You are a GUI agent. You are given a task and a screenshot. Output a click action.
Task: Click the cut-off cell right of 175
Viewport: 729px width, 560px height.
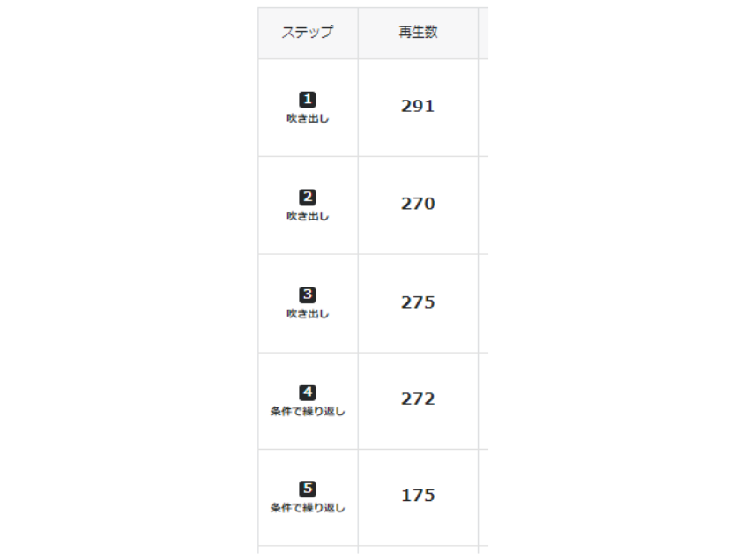[x=483, y=497]
